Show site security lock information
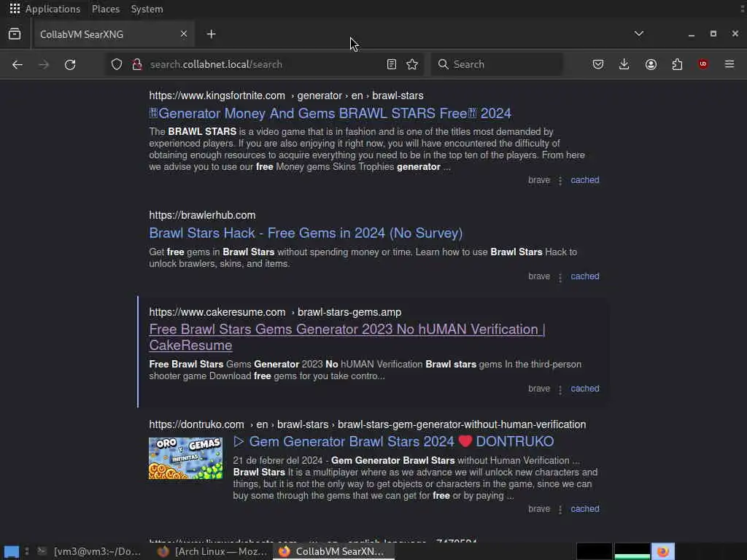747x560 pixels. [137, 64]
